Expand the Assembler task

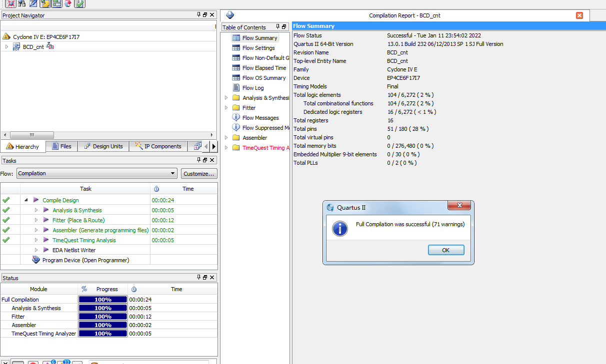point(36,230)
